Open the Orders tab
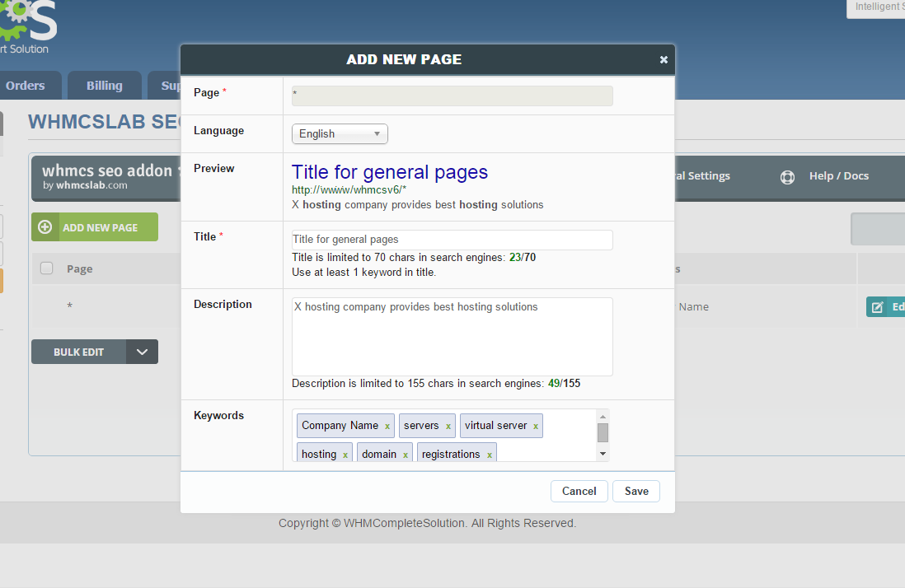This screenshot has width=905, height=588. tap(29, 86)
